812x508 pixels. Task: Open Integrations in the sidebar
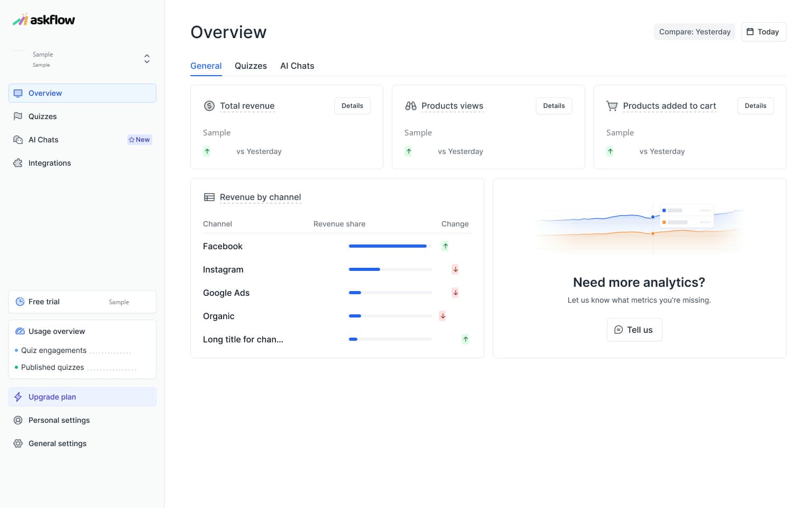point(82,163)
